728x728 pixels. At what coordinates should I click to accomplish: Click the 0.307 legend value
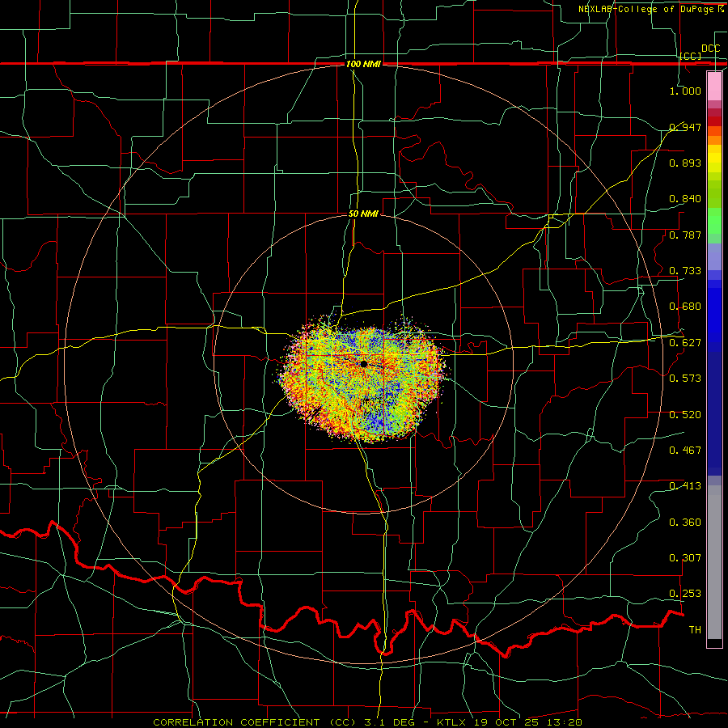(x=685, y=558)
